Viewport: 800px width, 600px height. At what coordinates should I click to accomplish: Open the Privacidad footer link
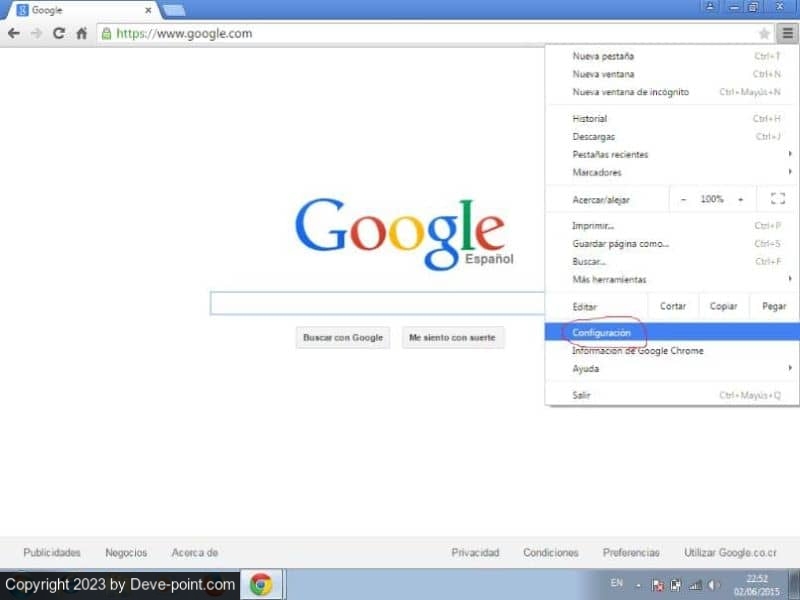(x=475, y=552)
